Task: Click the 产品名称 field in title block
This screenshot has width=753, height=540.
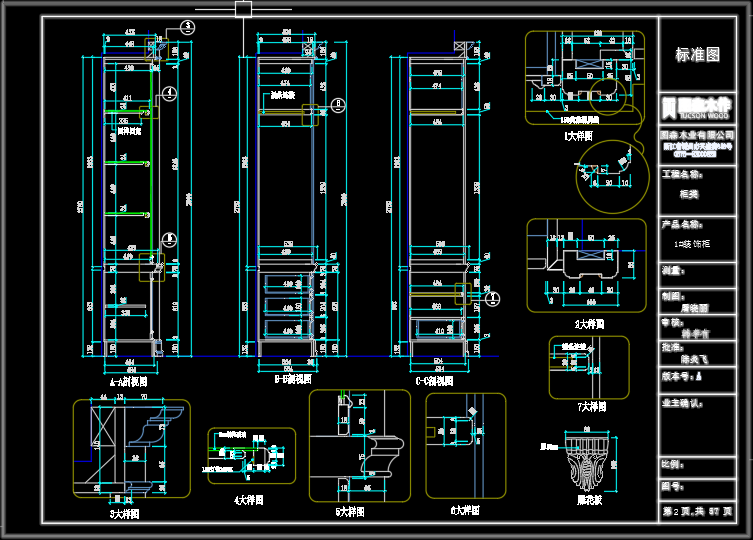Action: click(697, 239)
